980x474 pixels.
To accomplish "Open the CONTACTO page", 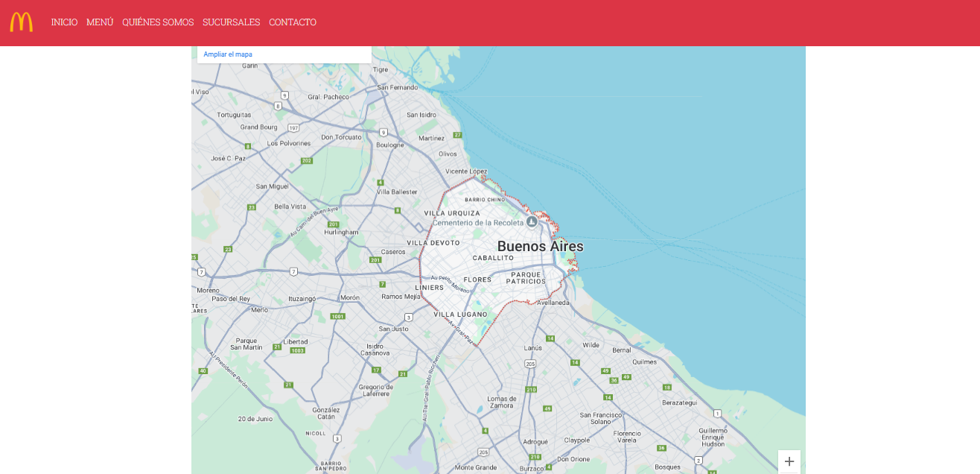I will (293, 22).
